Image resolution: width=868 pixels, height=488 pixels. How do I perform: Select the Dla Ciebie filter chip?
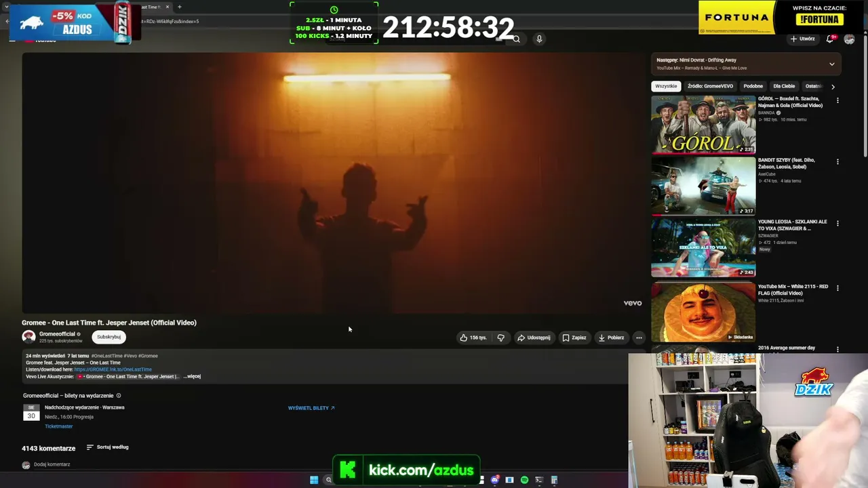pos(784,86)
